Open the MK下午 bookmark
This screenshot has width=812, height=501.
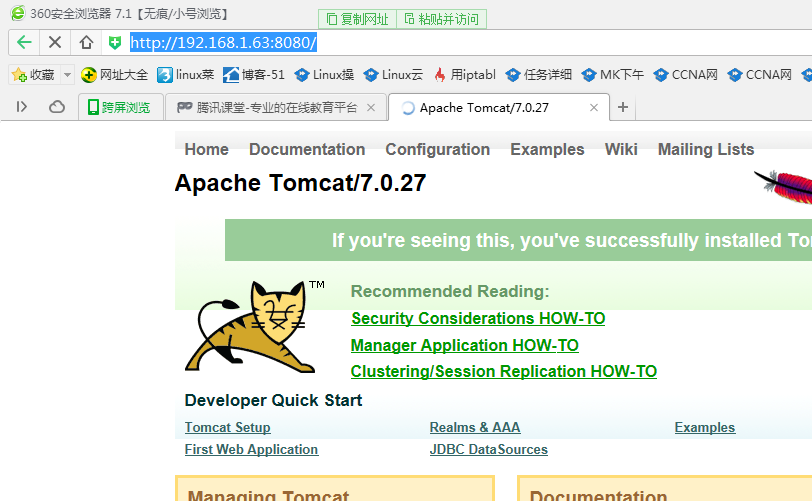(x=613, y=75)
